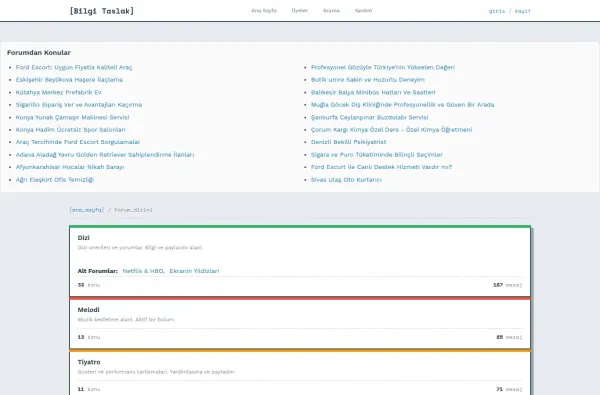Open the Bilgi Taslak site logo
Viewport: 600px width, 395px height.
point(102,11)
